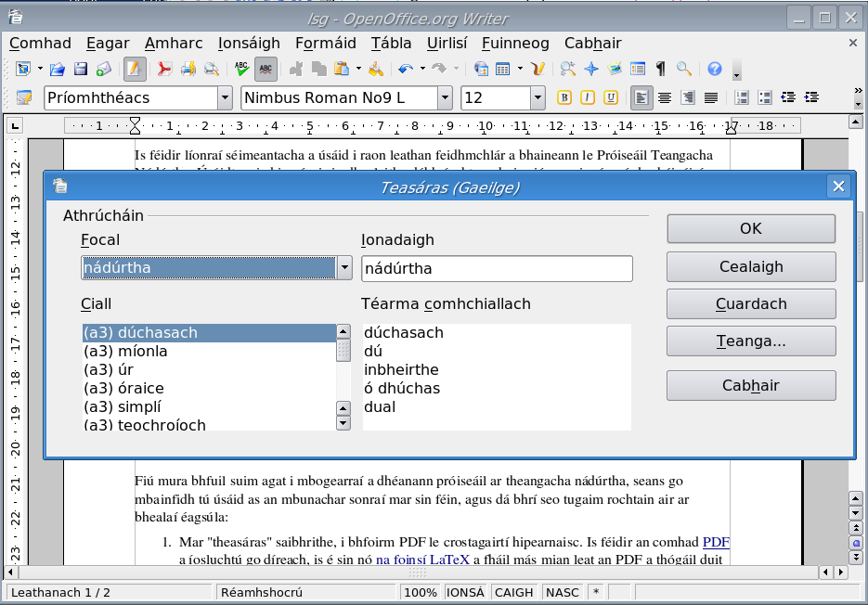Click the Data Sources icon

click(638, 70)
